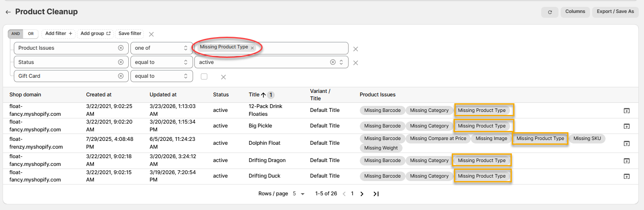Expand the 'active' value dropdown

(341, 62)
